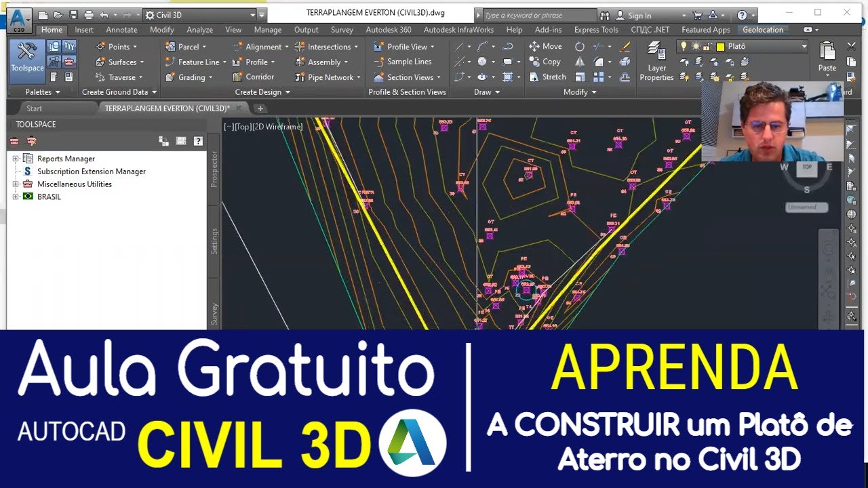Click the Move tool in Modify panel
Viewport: 868px width, 488px height.
coord(545,46)
